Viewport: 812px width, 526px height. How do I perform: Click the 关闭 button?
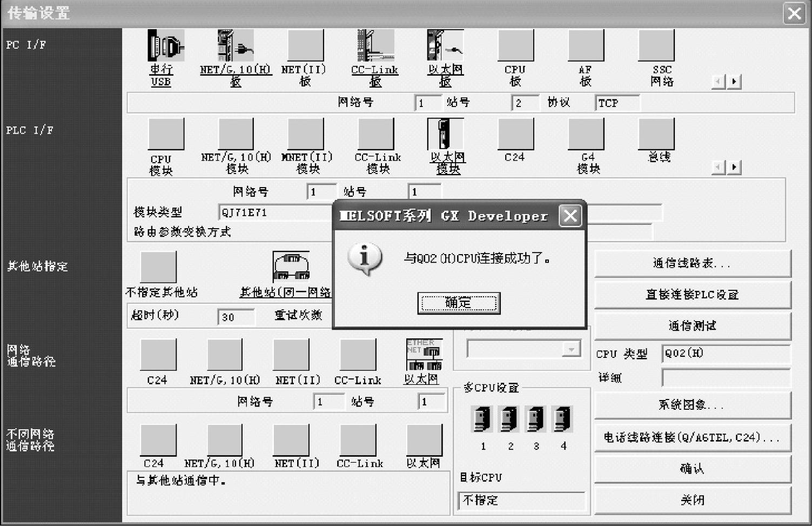pos(693,500)
